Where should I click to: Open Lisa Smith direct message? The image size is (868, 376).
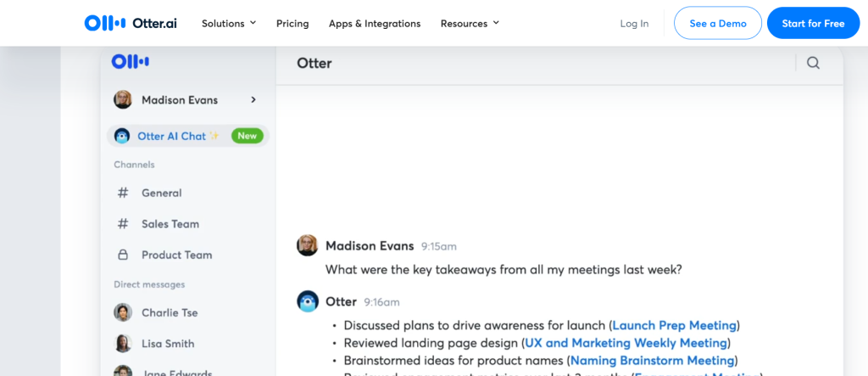tap(168, 343)
